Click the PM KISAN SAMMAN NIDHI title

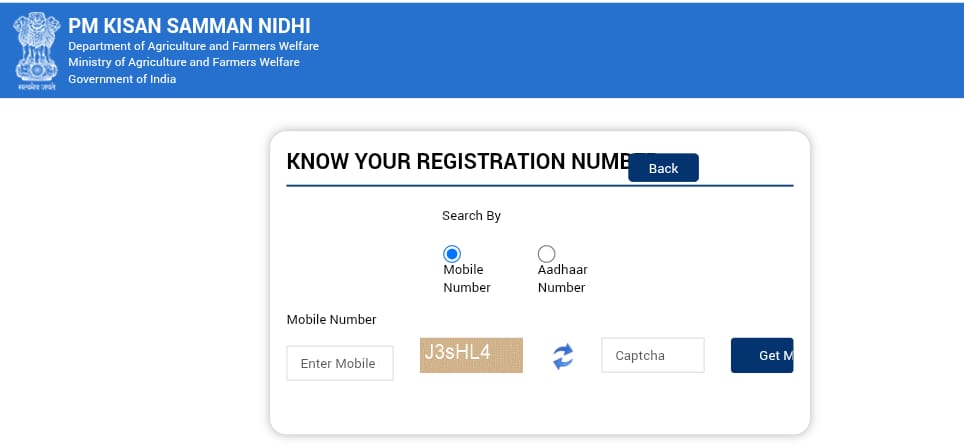point(189,26)
